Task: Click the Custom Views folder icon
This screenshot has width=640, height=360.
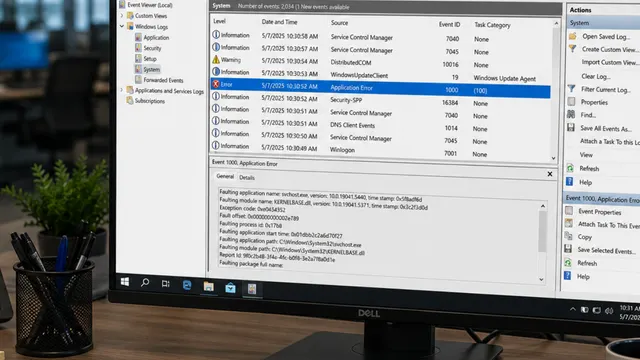Action: coord(130,16)
